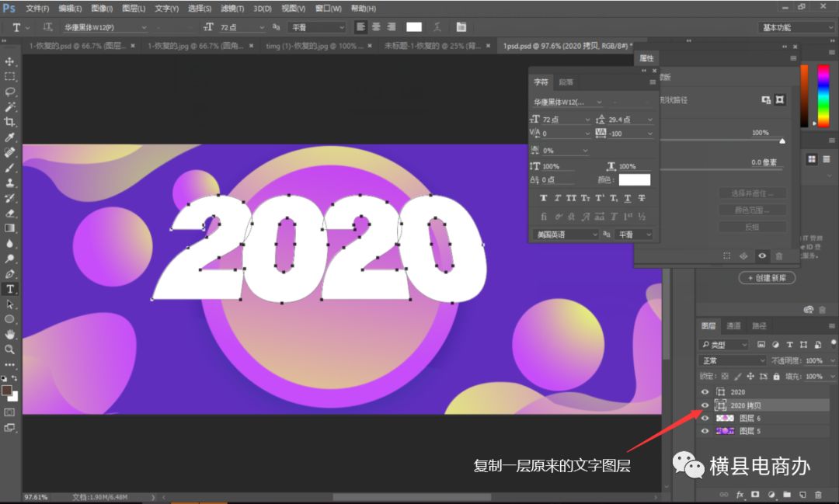
Task: Click the 颜色 swatch in Character panel
Action: [x=635, y=179]
